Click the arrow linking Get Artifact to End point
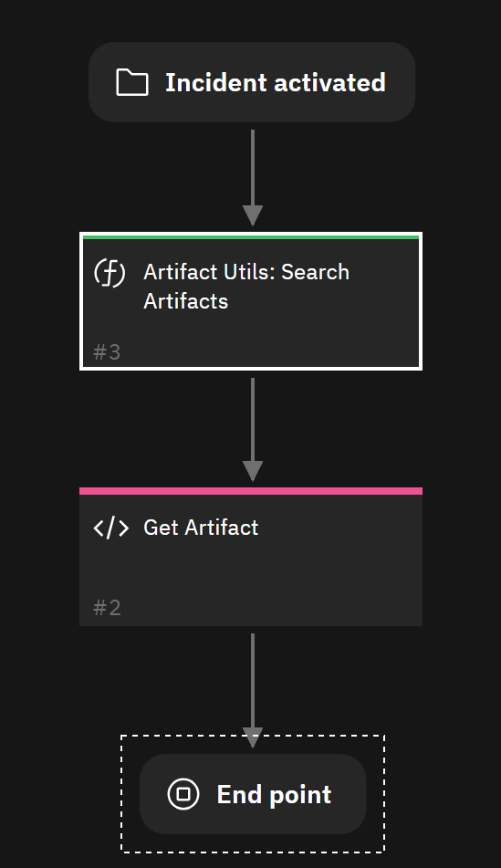Image resolution: width=501 pixels, height=868 pixels. click(x=253, y=691)
